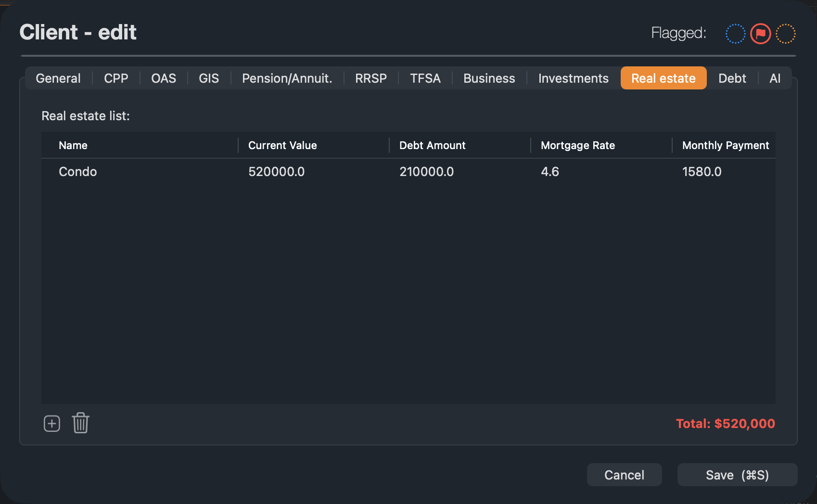Open the CPP tab
Image resolution: width=817 pixels, height=504 pixels.
tap(116, 78)
